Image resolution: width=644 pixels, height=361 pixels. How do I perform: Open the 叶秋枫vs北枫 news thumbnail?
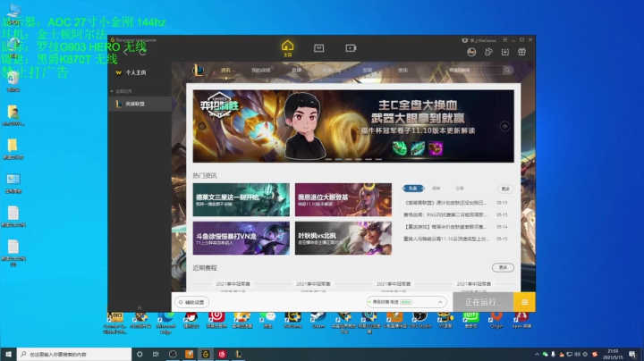click(x=343, y=239)
